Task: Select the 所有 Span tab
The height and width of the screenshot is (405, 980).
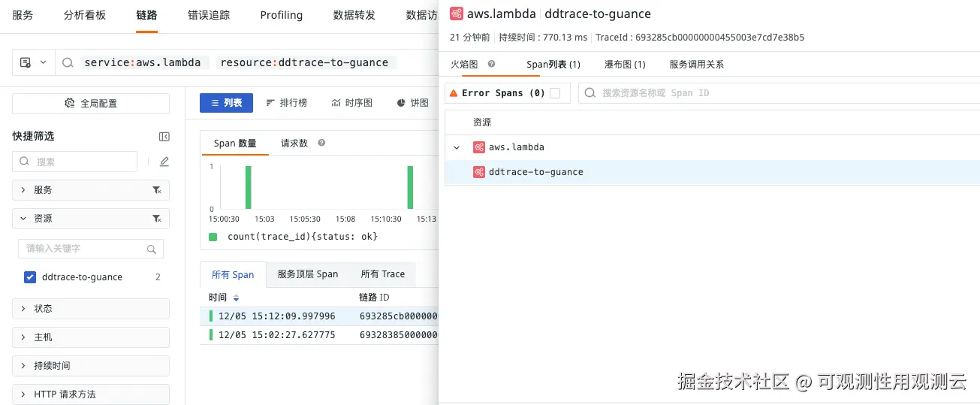Action: tap(233, 275)
